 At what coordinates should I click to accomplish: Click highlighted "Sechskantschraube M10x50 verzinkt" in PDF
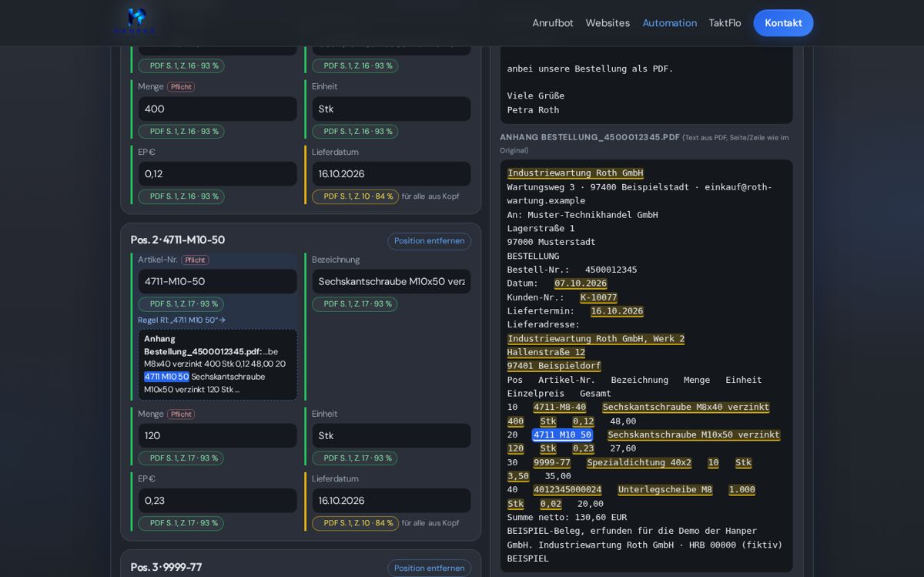694,435
